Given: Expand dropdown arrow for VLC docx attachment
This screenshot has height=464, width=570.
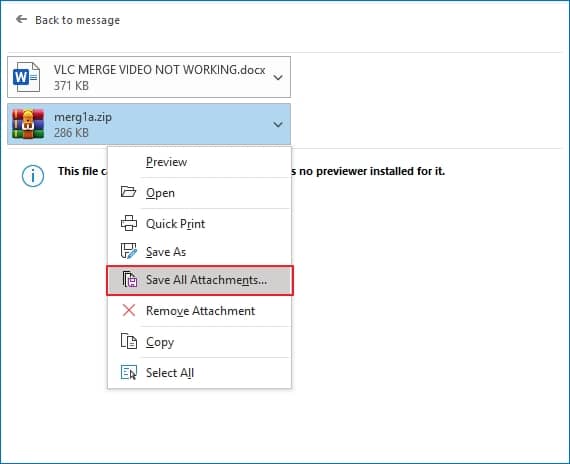Looking at the screenshot, I should (x=278, y=77).
